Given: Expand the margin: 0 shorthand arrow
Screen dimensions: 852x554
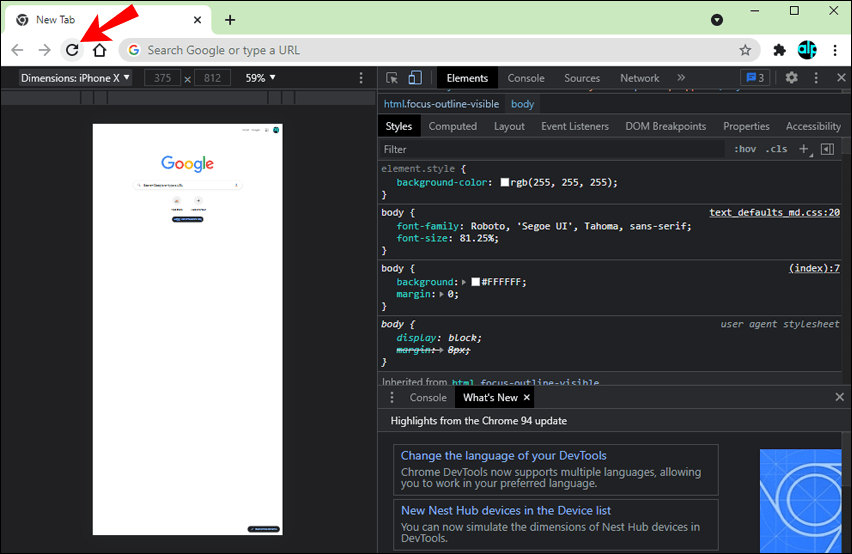Looking at the screenshot, I should (441, 294).
